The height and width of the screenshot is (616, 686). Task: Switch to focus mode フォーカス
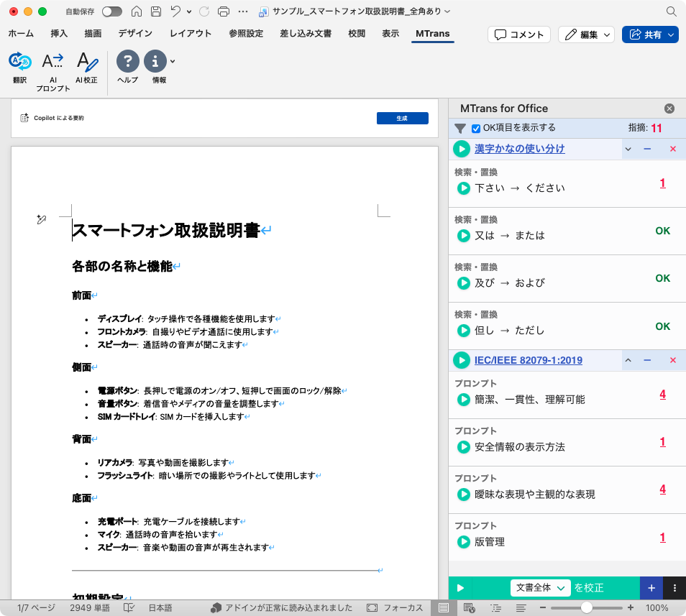[x=395, y=608]
